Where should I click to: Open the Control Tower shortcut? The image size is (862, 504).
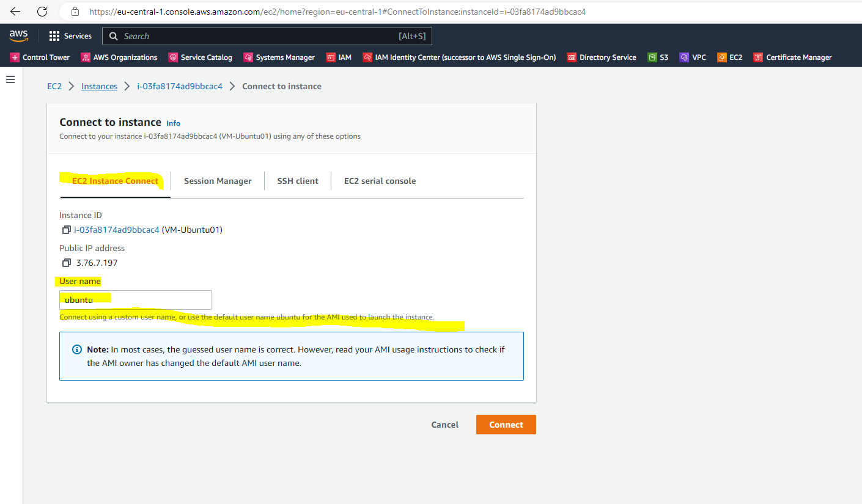(x=40, y=57)
